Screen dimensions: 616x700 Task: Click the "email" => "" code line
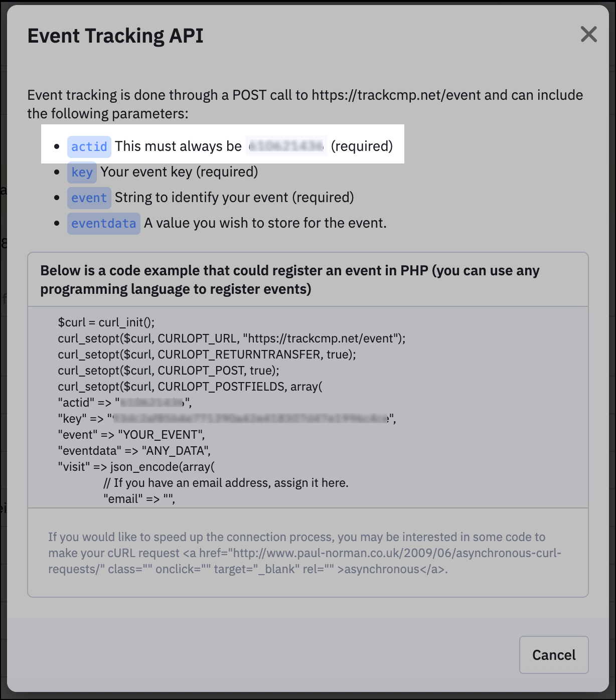click(139, 499)
